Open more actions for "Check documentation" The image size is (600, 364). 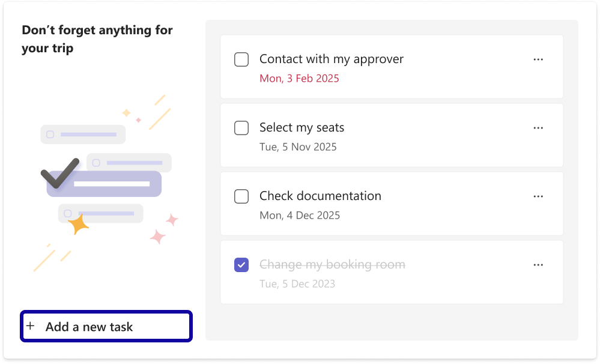(538, 196)
